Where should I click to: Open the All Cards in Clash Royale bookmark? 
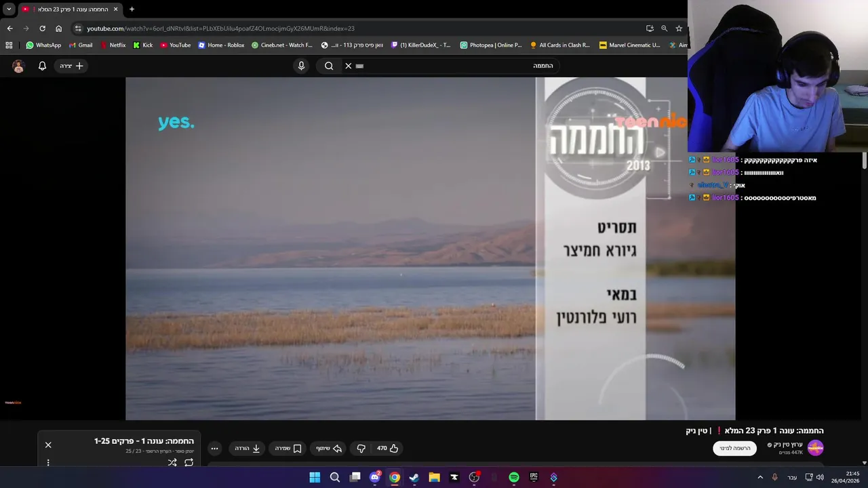(560, 45)
